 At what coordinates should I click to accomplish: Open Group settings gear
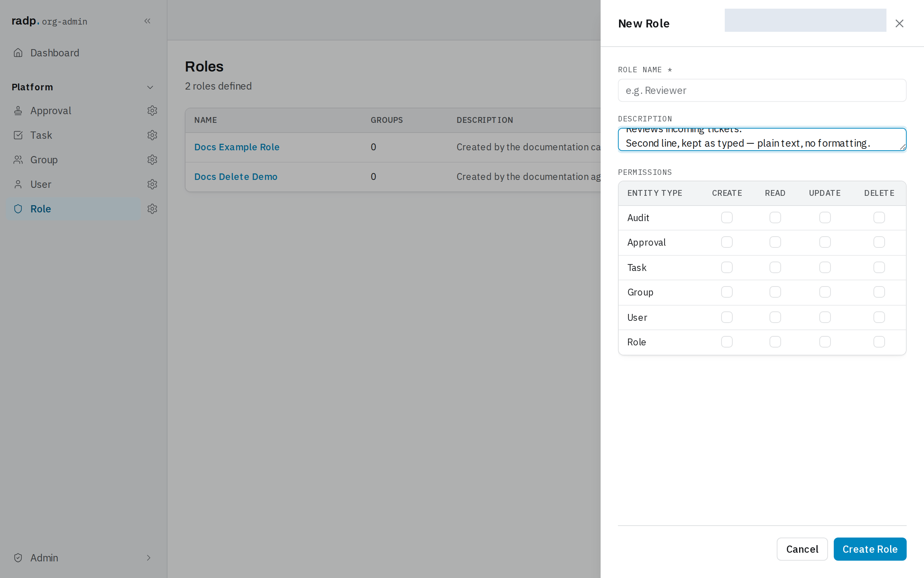(152, 160)
